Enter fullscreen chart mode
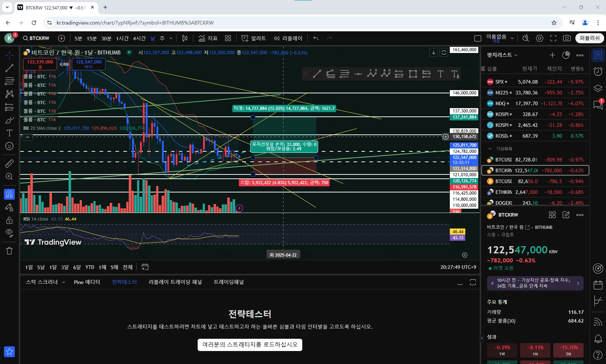The height and width of the screenshot is (364, 606). (x=553, y=38)
